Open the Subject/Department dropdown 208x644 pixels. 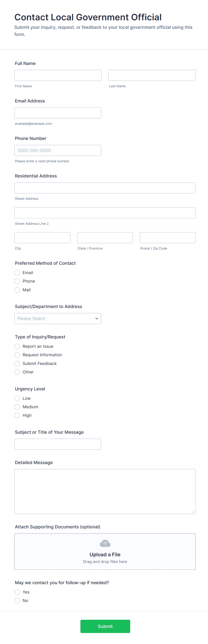[x=58, y=319]
